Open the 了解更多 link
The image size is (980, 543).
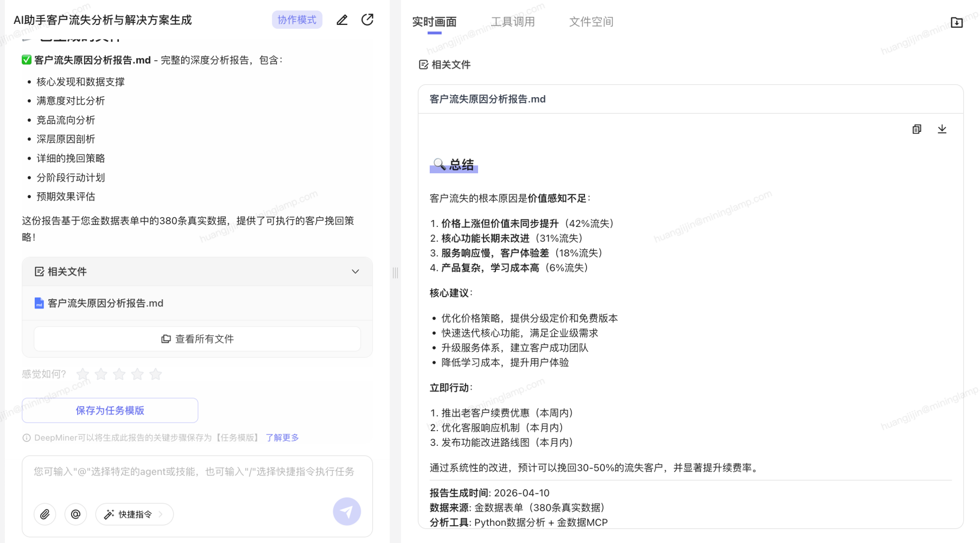click(282, 438)
